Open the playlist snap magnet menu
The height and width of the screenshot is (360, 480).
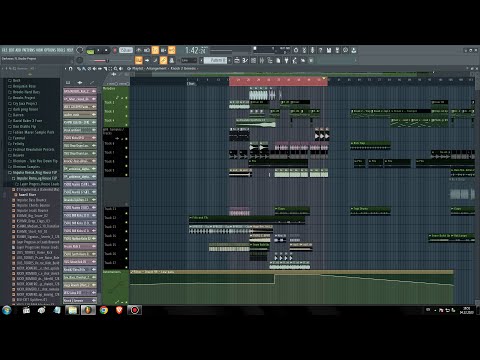70,69
